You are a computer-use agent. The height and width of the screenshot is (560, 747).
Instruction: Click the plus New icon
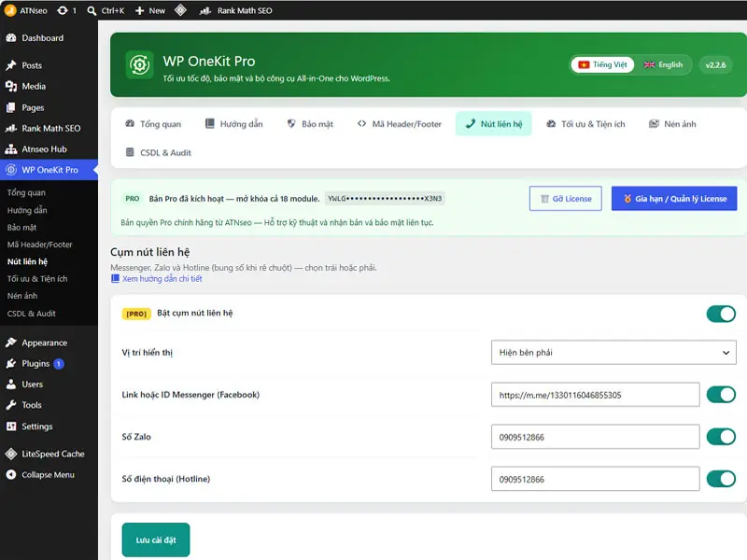coord(139,10)
